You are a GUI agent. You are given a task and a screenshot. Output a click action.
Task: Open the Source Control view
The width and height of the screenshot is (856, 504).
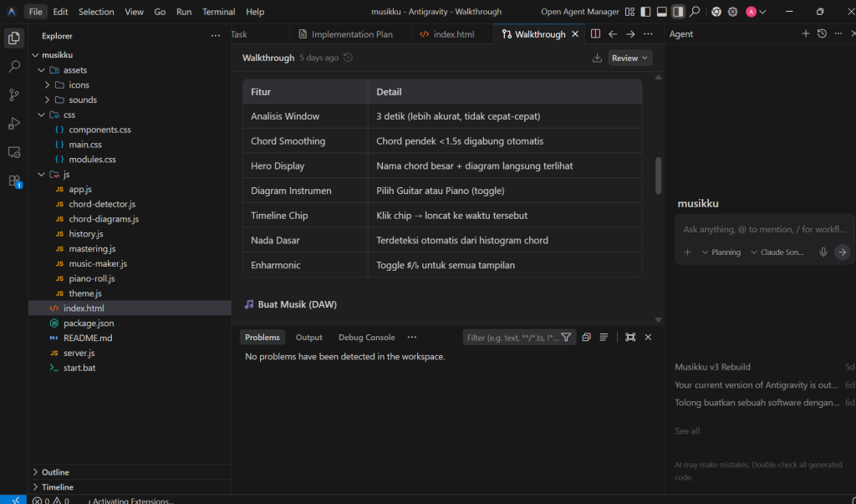(x=14, y=94)
